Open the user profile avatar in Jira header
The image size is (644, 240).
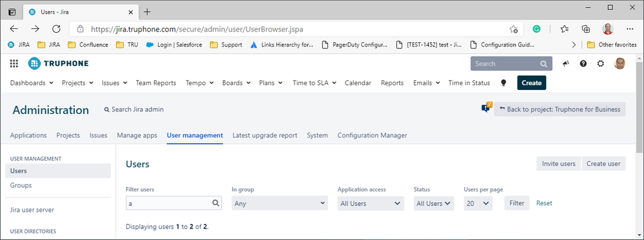tap(620, 64)
